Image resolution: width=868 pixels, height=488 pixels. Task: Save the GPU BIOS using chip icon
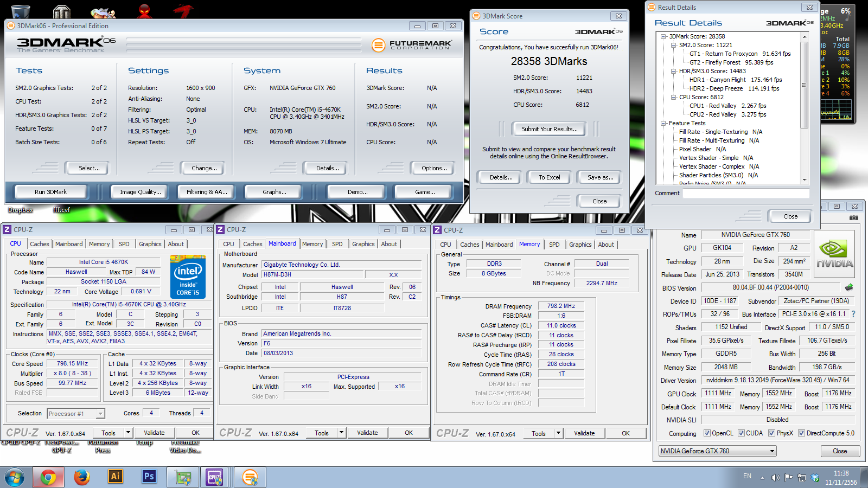click(x=849, y=287)
